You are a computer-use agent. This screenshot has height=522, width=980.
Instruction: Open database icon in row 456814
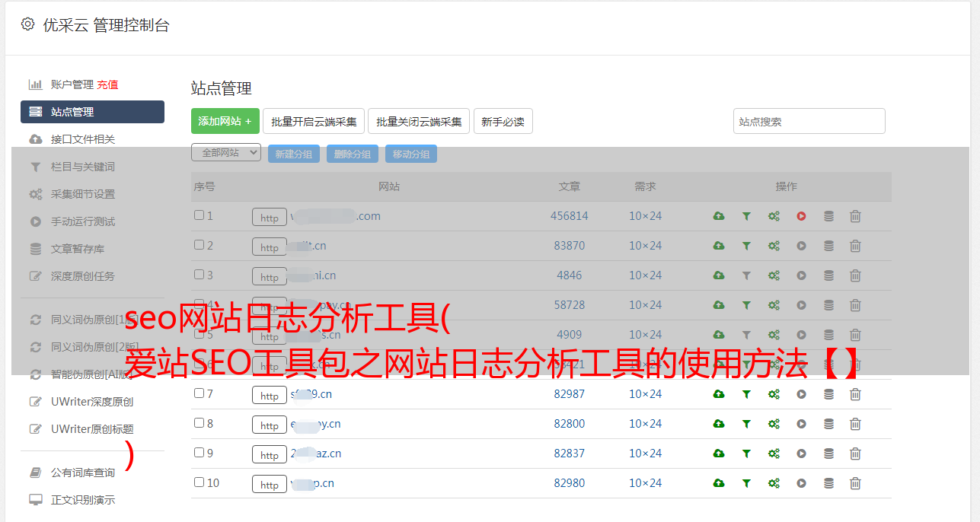pos(828,216)
